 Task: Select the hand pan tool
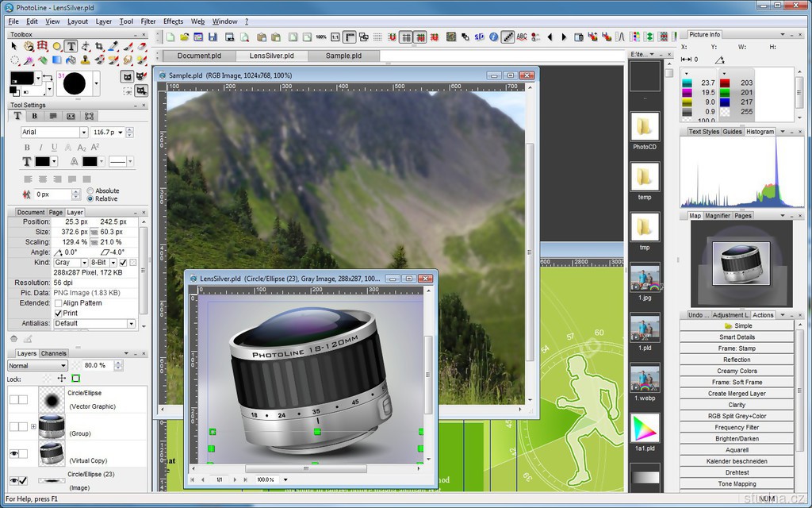pyautogui.click(x=29, y=46)
